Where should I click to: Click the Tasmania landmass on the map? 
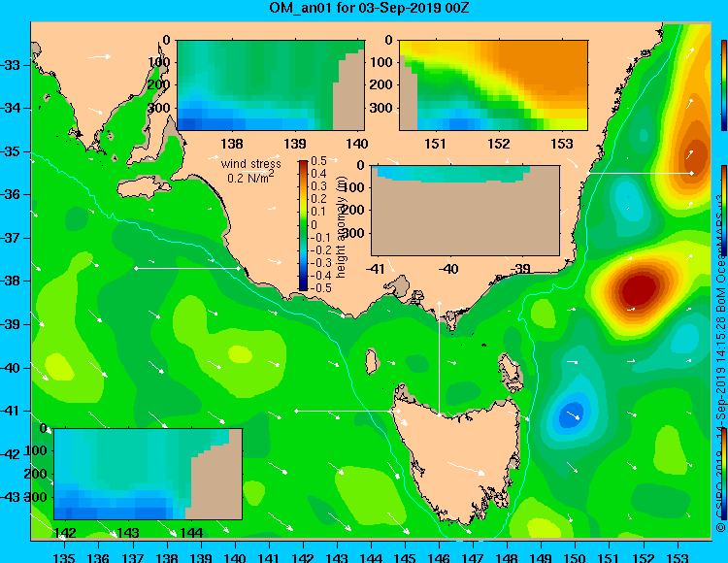(x=460, y=459)
